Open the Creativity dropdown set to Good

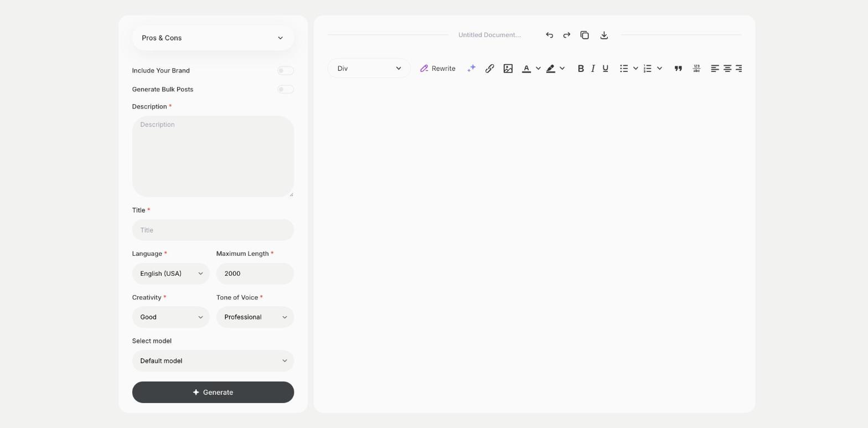[171, 317]
